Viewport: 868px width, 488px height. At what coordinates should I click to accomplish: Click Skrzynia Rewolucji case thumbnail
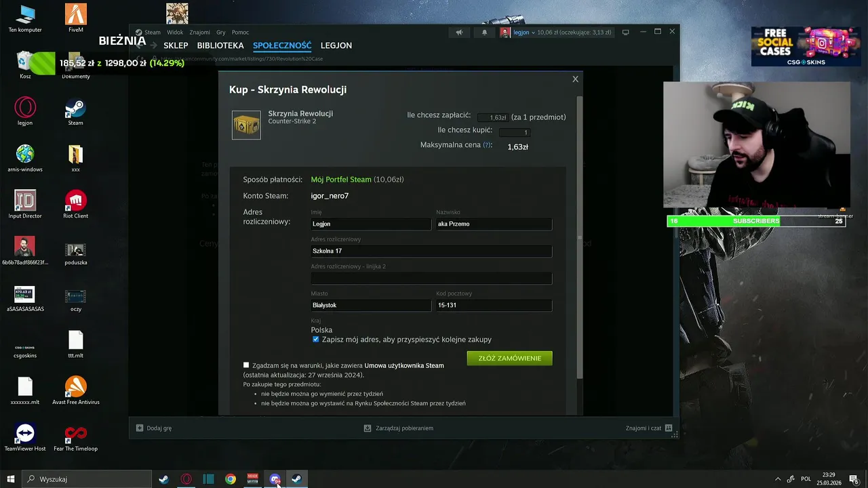(246, 125)
